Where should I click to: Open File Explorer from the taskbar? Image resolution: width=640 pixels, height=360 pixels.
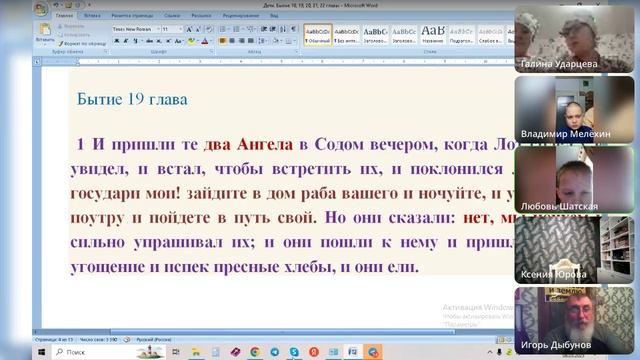pos(196,352)
